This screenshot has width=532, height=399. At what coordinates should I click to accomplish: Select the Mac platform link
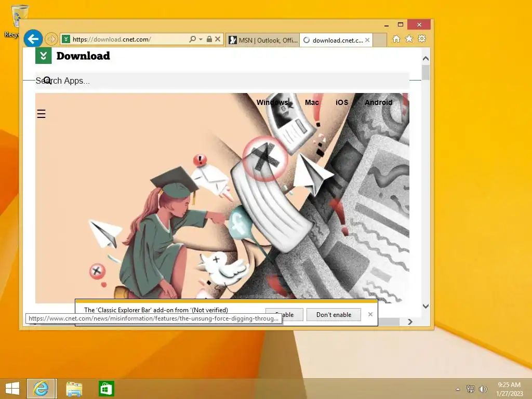click(312, 102)
